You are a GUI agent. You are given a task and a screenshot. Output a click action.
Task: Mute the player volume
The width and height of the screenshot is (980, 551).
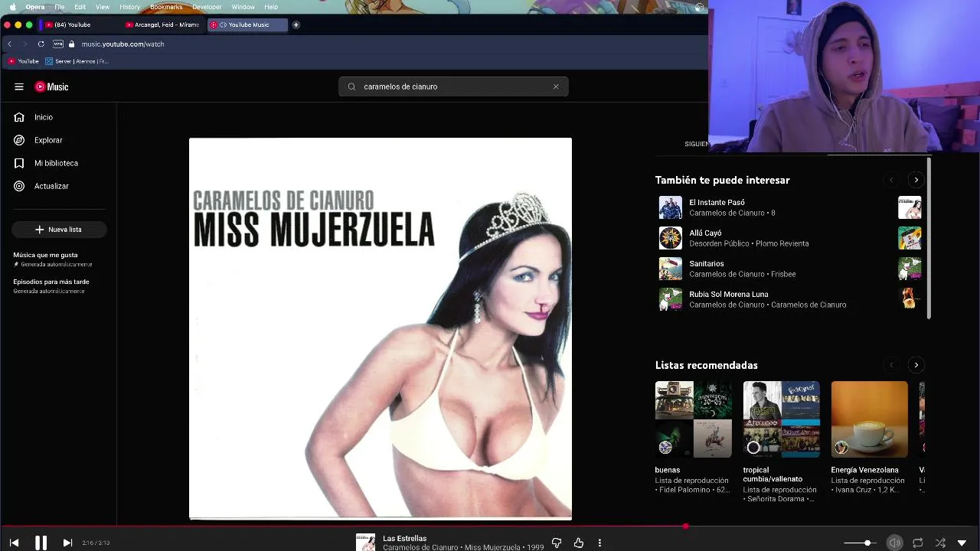point(894,543)
